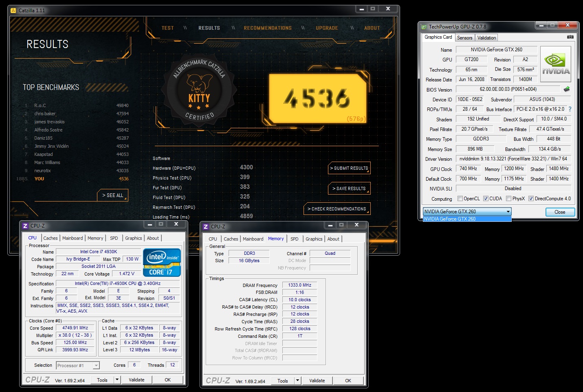The height and width of the screenshot is (392, 583).
Task: Open the Memory tab in left CPU-Z window
Action: (x=95, y=238)
